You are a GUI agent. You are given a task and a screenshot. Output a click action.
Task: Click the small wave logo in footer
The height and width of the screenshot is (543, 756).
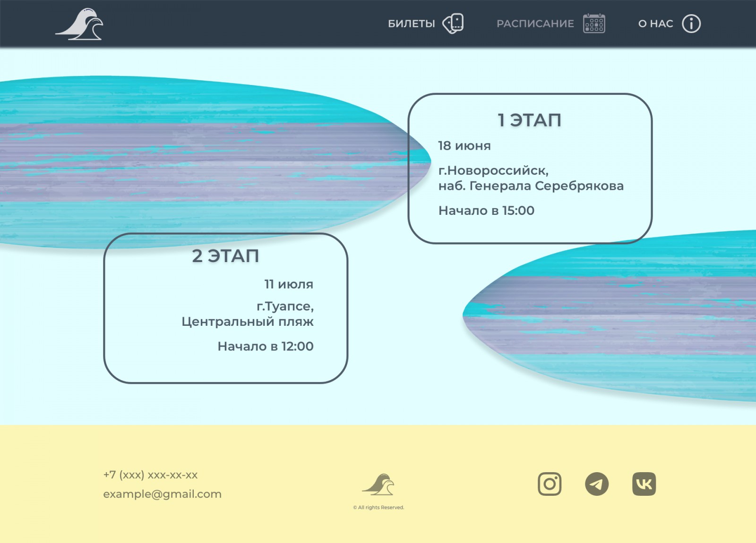point(378,484)
